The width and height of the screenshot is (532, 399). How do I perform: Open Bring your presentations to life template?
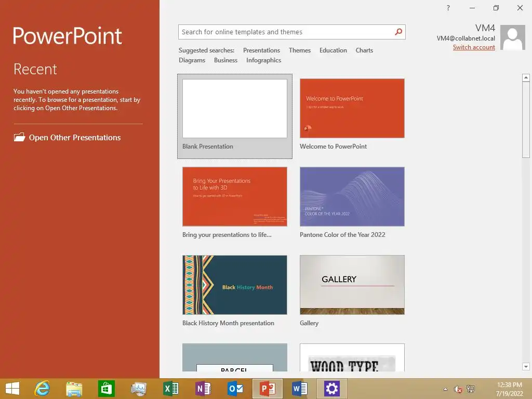[234, 196]
